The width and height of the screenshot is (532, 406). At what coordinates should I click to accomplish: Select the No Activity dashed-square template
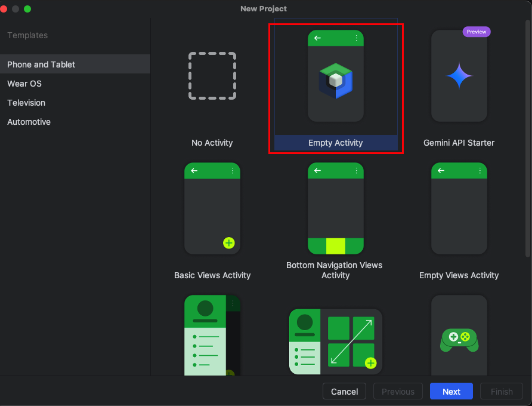tap(212, 76)
